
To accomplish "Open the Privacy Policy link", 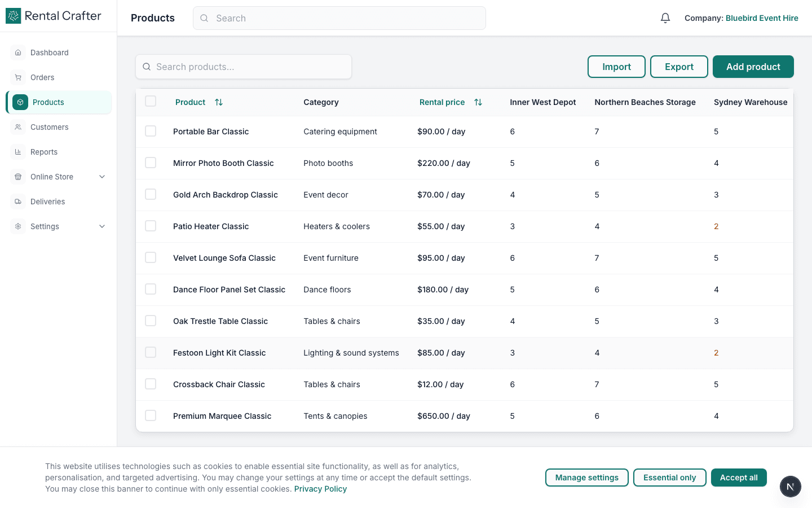I will (320, 489).
